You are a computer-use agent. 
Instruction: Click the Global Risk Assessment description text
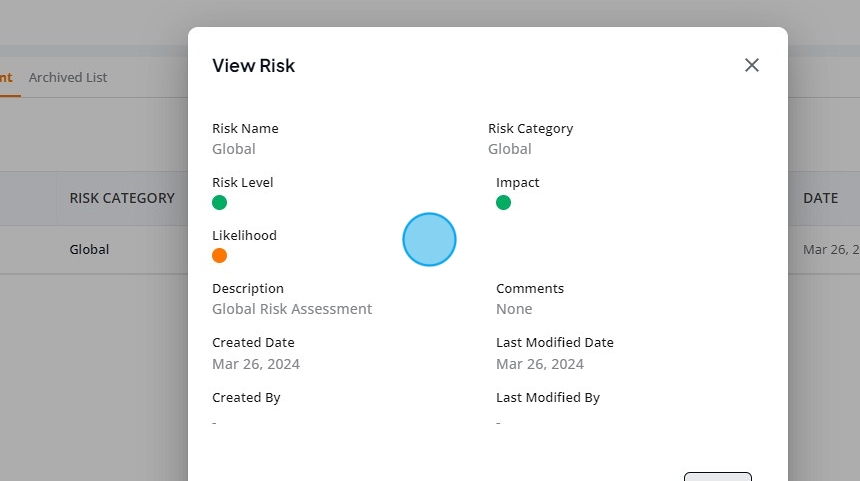pos(292,309)
